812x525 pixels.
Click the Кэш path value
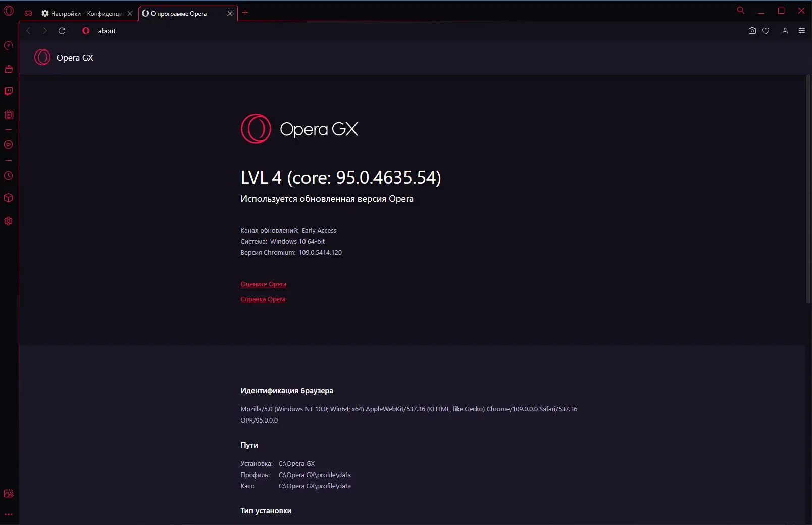315,486
